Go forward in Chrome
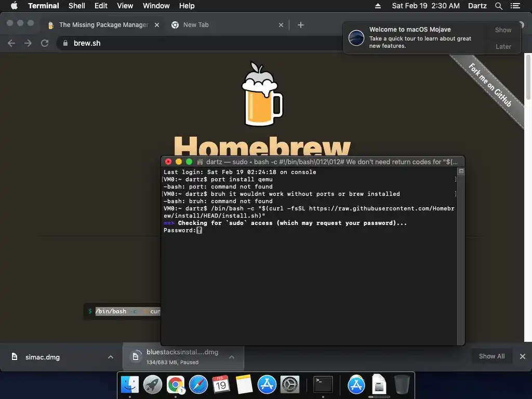Viewport: 532px width, 399px height. (x=28, y=43)
